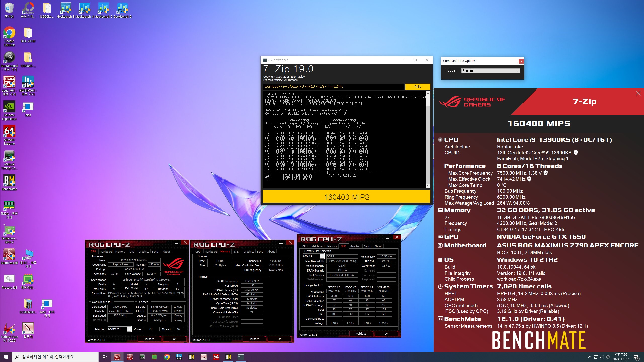Screen dimensions: 644x362
Task: Open the Geekbench 4 desktop shortcut
Action: pos(85,10)
